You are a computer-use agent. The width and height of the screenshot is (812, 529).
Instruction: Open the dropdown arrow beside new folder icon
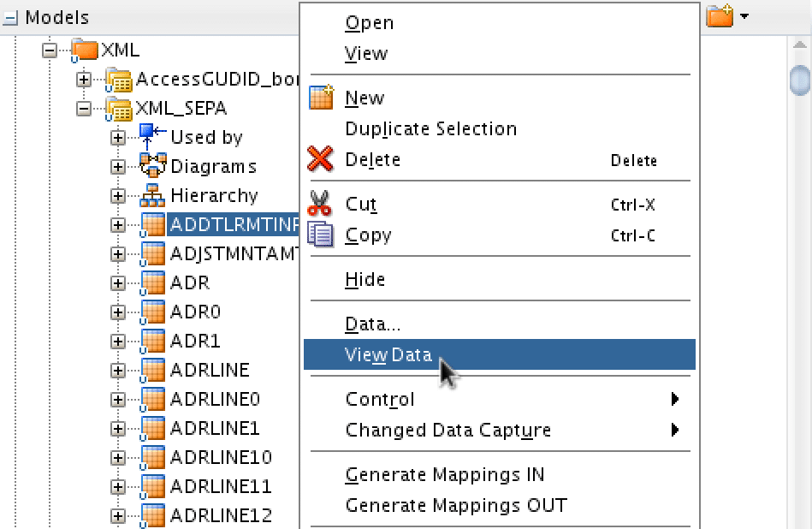[744, 16]
